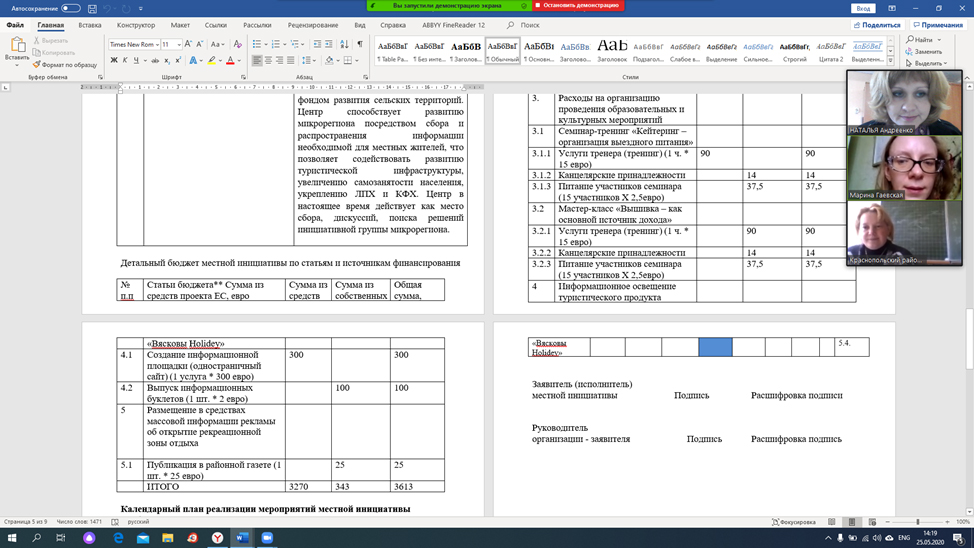Click Остановить демонстрацию button
This screenshot has height=548, width=974.
point(578,5)
